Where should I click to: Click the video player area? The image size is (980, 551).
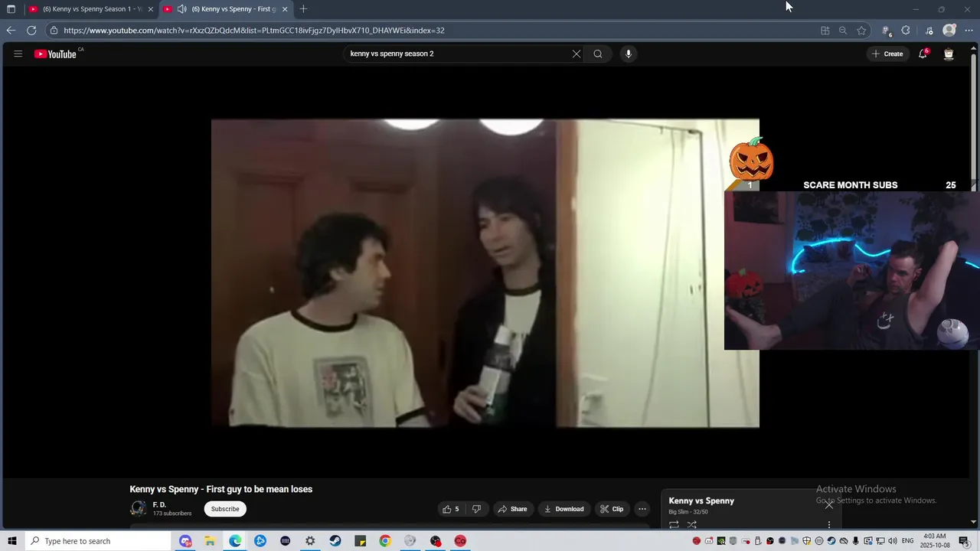click(x=485, y=273)
